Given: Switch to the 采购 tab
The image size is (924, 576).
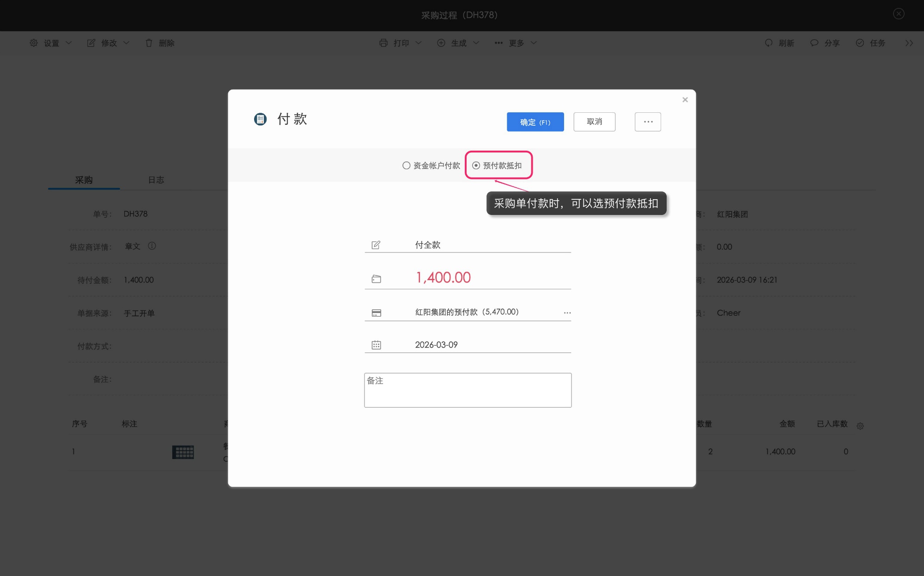Looking at the screenshot, I should (x=84, y=180).
